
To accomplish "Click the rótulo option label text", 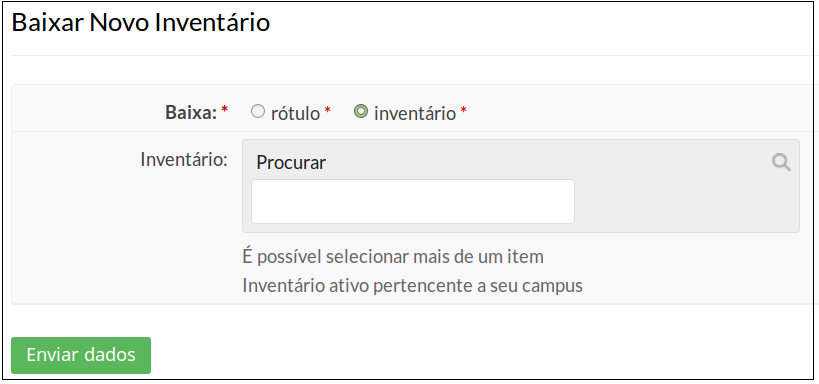I will coord(295,113).
